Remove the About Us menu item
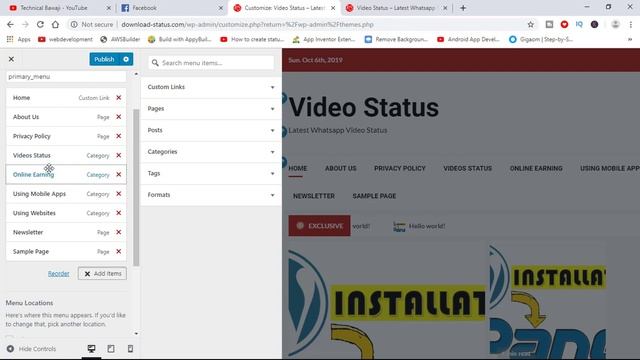The image size is (640, 360). click(119, 117)
